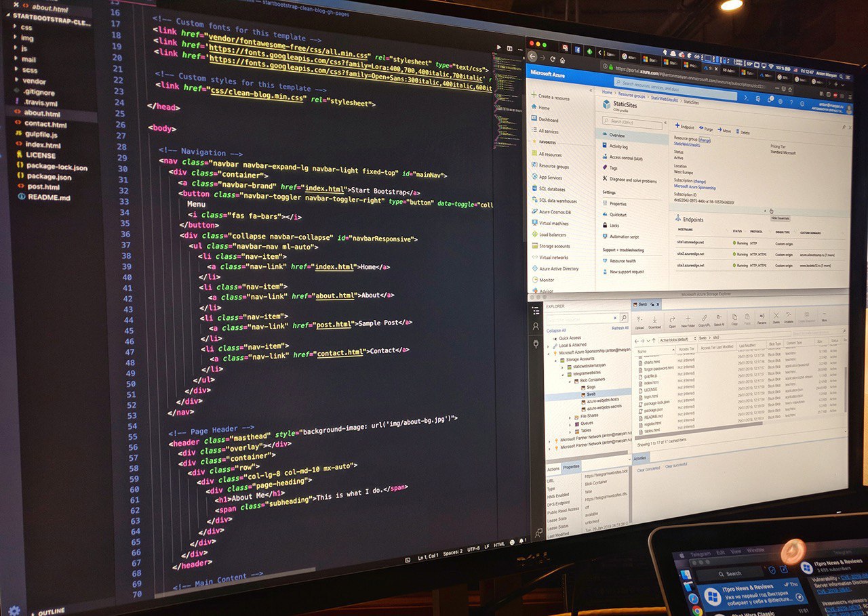This screenshot has width=868, height=616.
Task: Open settings gear in Azure header
Action: pyautogui.click(x=780, y=101)
